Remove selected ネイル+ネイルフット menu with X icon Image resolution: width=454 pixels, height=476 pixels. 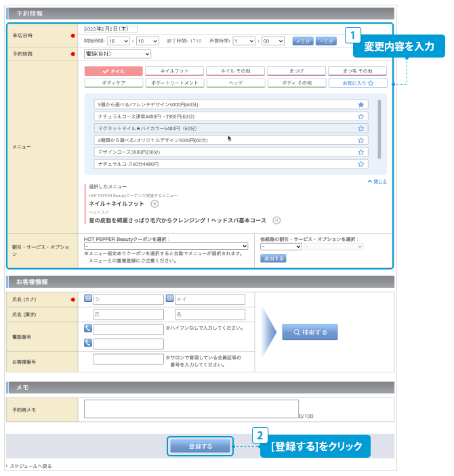click(154, 204)
